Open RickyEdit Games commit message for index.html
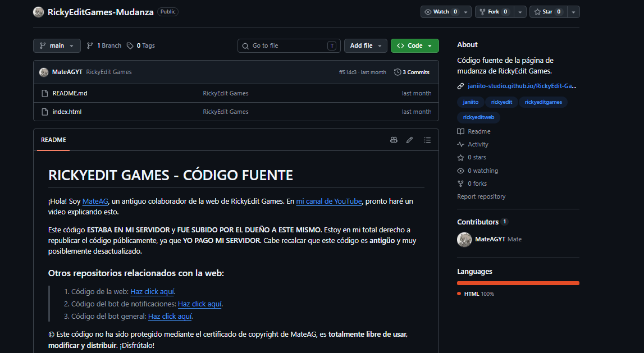Screen dimensions: 644x353 (226, 112)
